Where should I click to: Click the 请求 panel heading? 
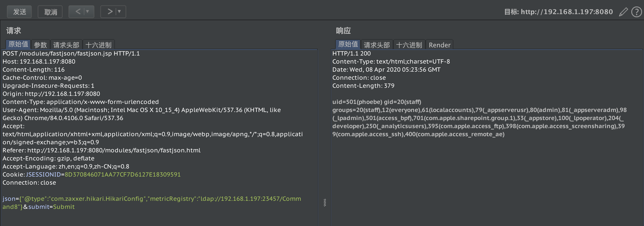pyautogui.click(x=14, y=31)
